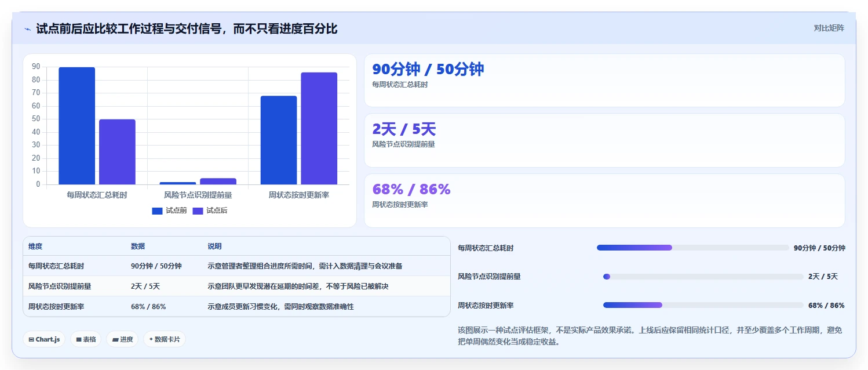Click the description starting 示意团队更早发现
Viewport: 868px width, 370px height.
click(x=298, y=286)
